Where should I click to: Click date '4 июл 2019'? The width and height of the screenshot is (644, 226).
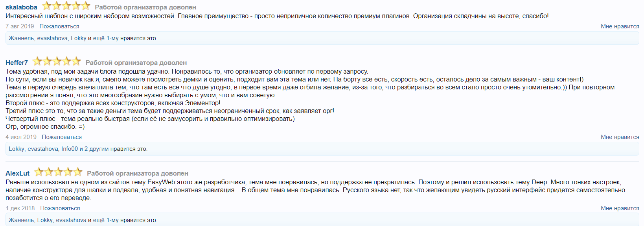point(21,137)
